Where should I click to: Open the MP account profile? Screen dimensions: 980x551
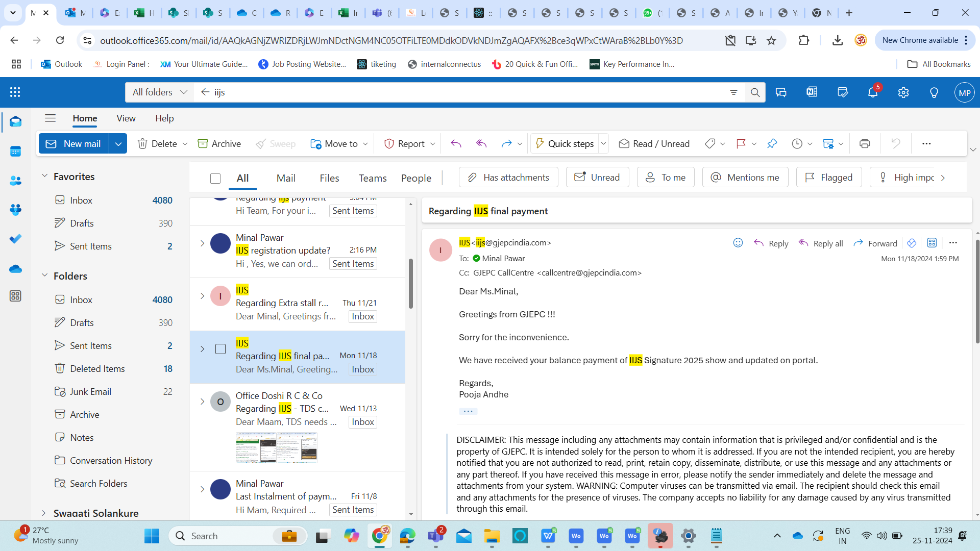(964, 92)
